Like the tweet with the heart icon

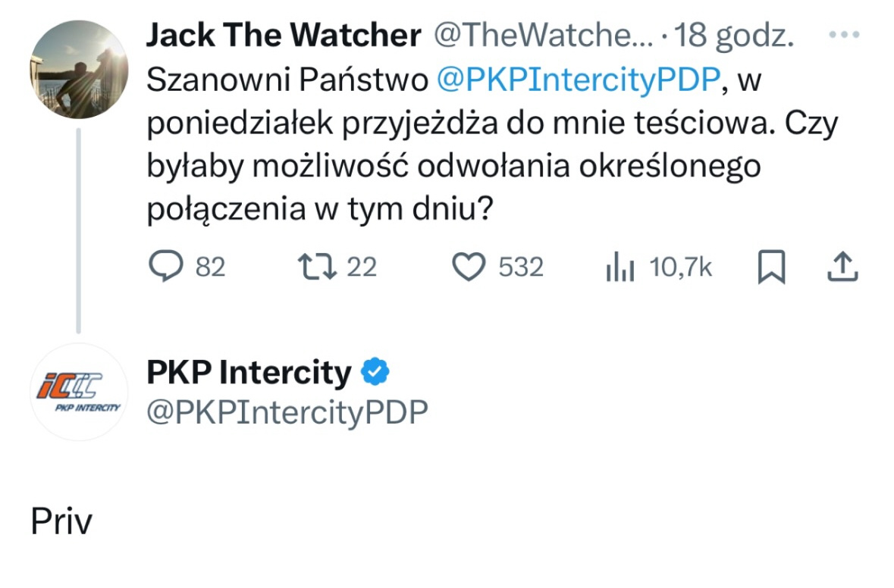click(x=468, y=267)
